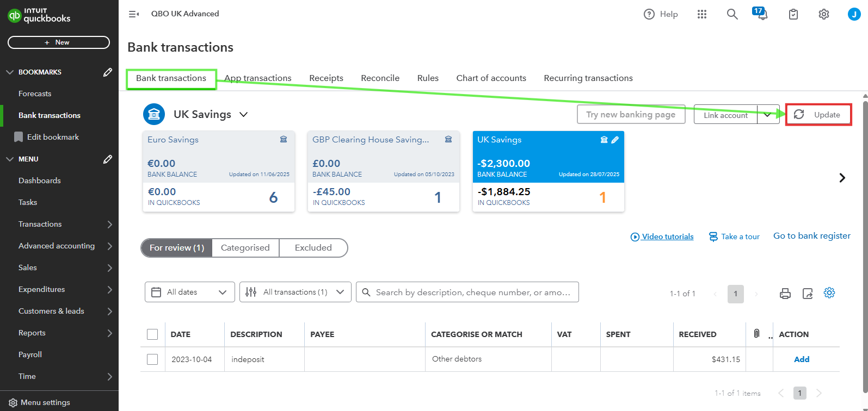Image resolution: width=868 pixels, height=411 pixels.
Task: Switch to Excluded view
Action: [313, 248]
